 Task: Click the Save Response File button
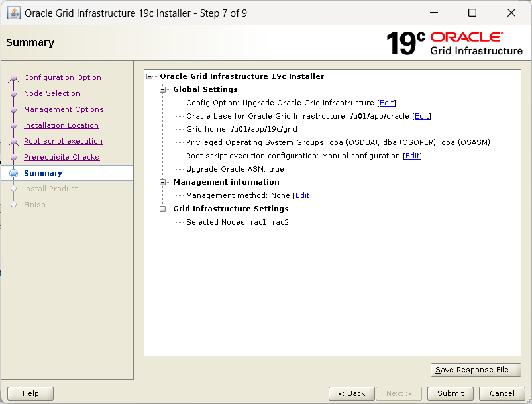tap(476, 370)
